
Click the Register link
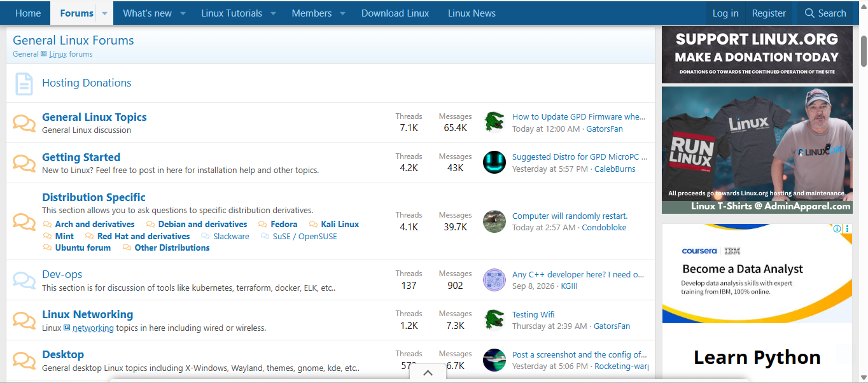[769, 13]
